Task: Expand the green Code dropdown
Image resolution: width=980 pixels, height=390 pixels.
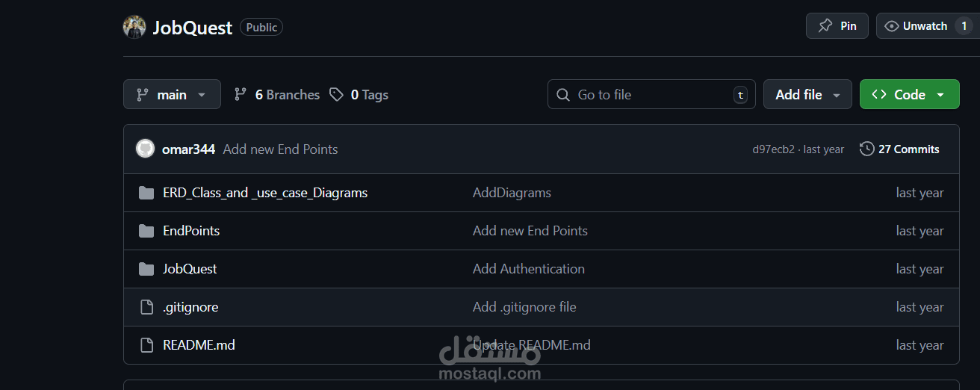Action: point(909,94)
